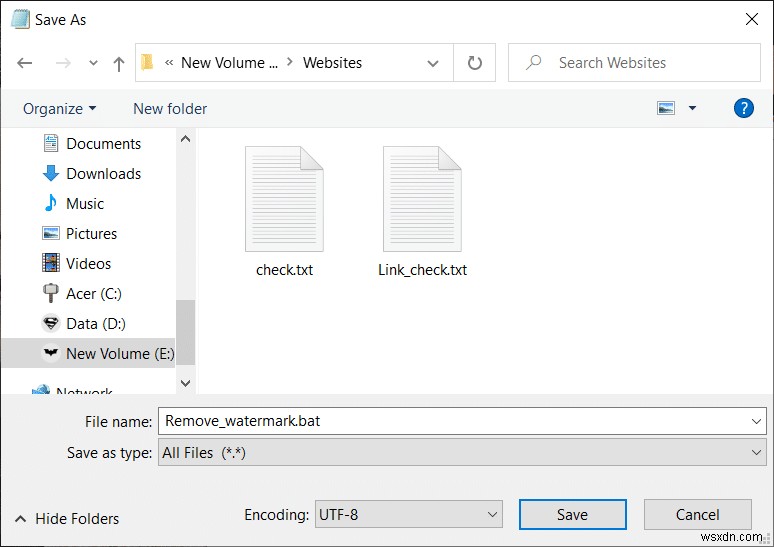
Task: Click the search magnifier icon
Action: [x=533, y=63]
